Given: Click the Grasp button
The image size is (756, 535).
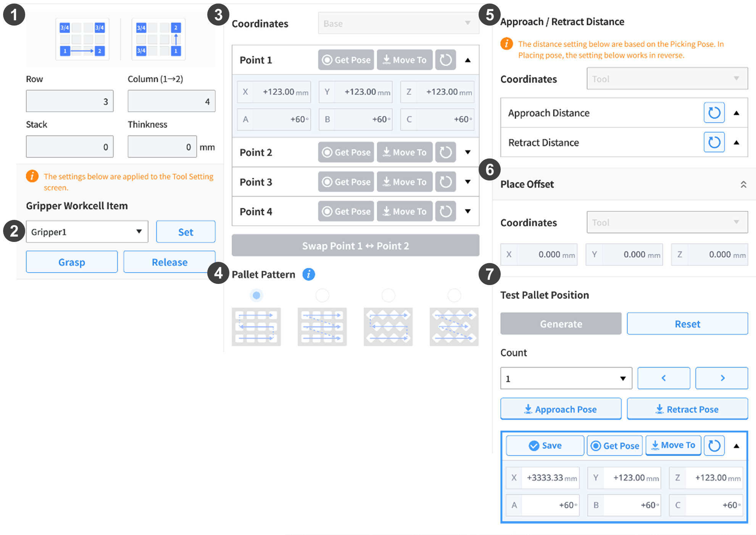Looking at the screenshot, I should [x=72, y=262].
